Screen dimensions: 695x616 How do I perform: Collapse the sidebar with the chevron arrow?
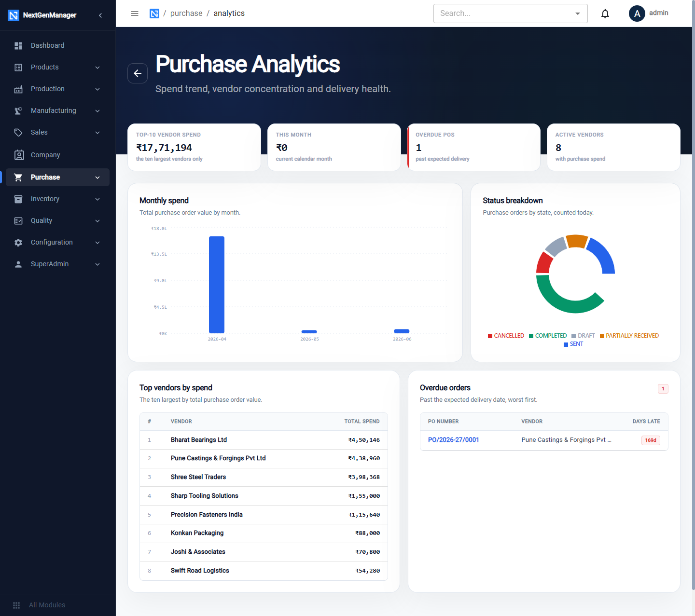[x=100, y=15]
